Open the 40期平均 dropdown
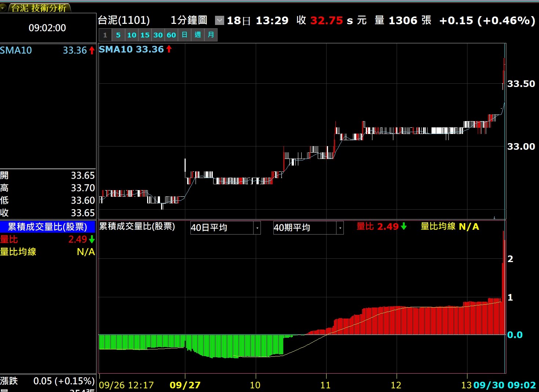 (340, 228)
